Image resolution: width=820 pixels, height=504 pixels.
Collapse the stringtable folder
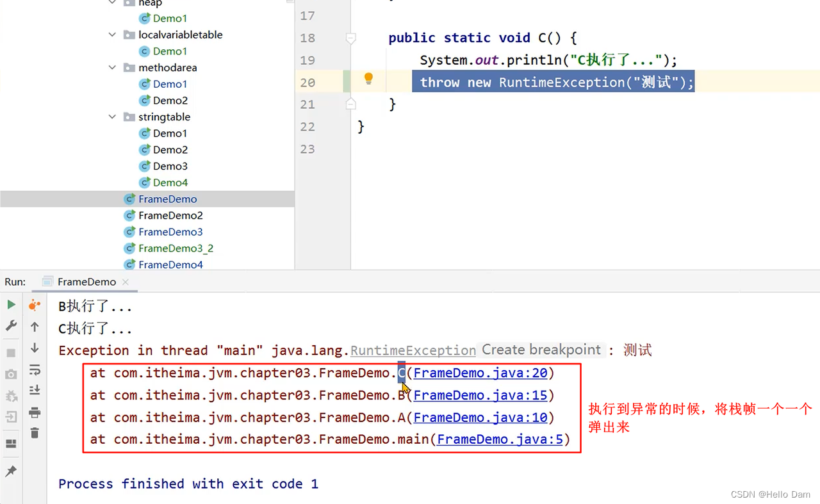[x=112, y=117]
